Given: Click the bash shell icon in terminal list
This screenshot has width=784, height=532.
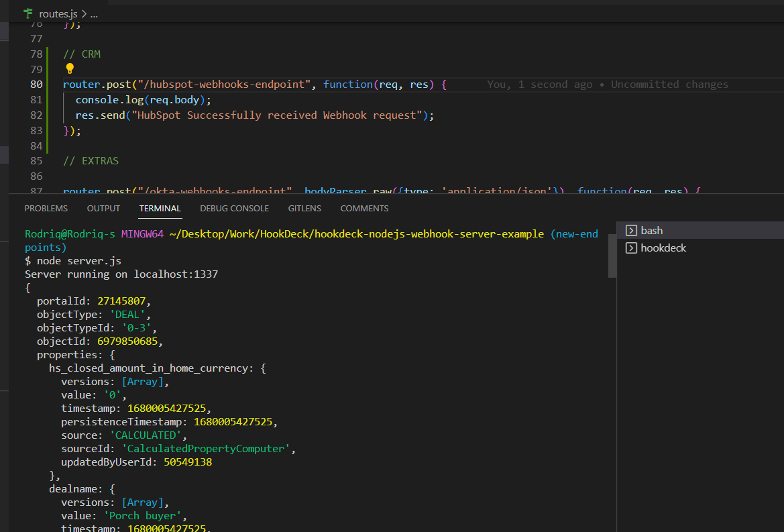Looking at the screenshot, I should coord(631,230).
